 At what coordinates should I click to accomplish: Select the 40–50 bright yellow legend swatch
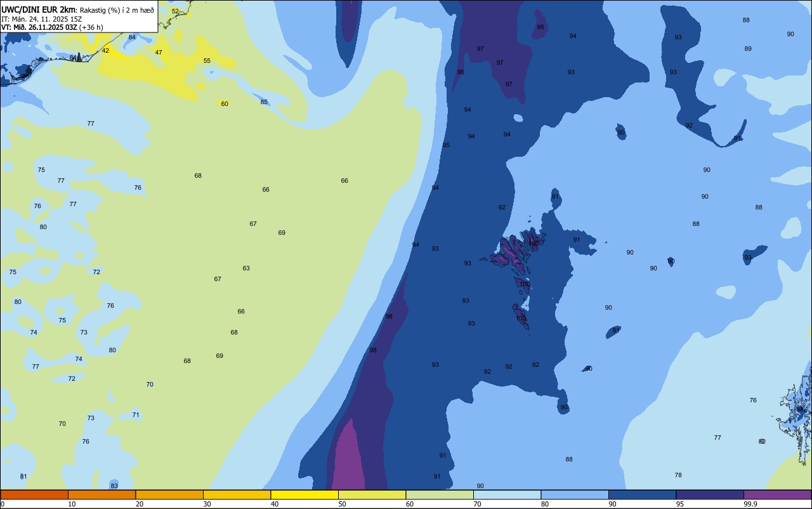tap(304, 494)
